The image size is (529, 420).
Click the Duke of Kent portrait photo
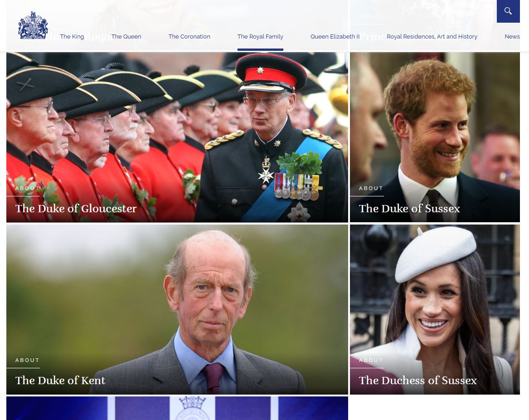click(177, 310)
